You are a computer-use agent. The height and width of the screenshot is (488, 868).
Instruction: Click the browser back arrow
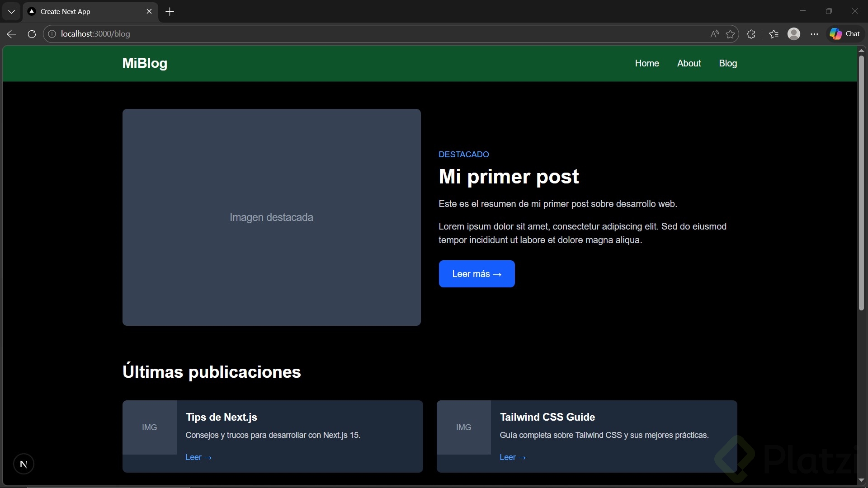click(x=12, y=34)
